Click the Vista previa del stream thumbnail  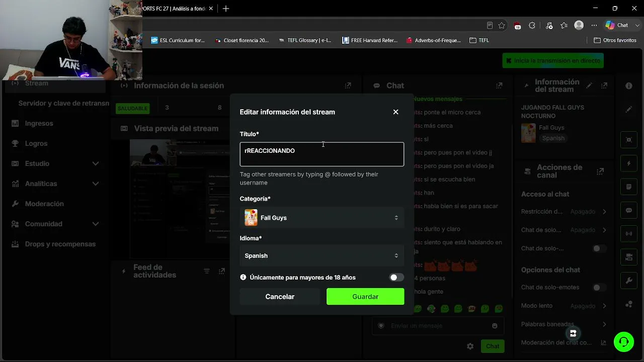pos(180,199)
